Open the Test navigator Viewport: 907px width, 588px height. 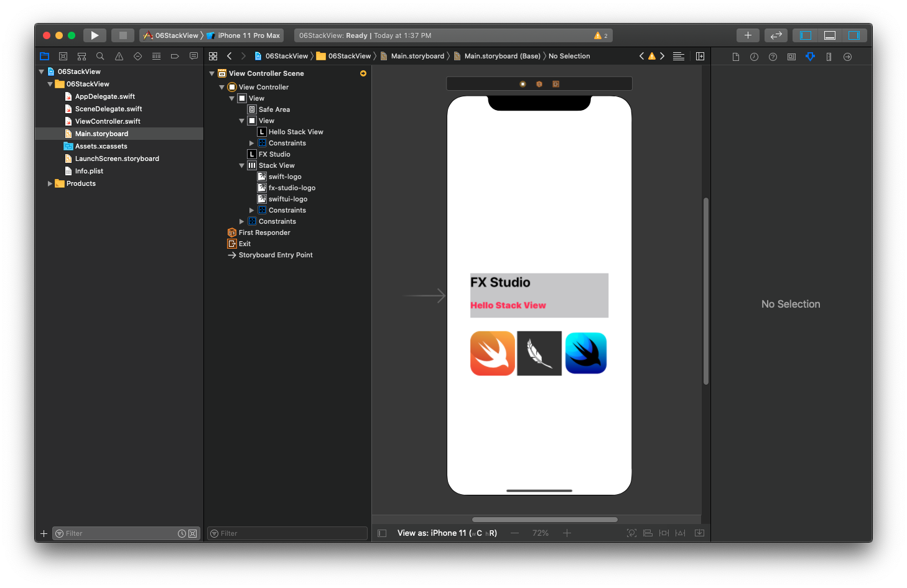click(137, 56)
